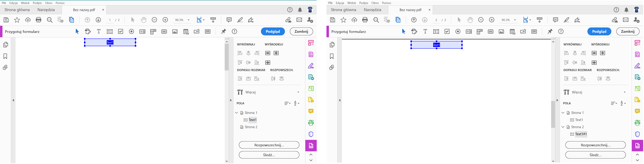Go to next page in left window
The image size is (644, 164).
98,20
